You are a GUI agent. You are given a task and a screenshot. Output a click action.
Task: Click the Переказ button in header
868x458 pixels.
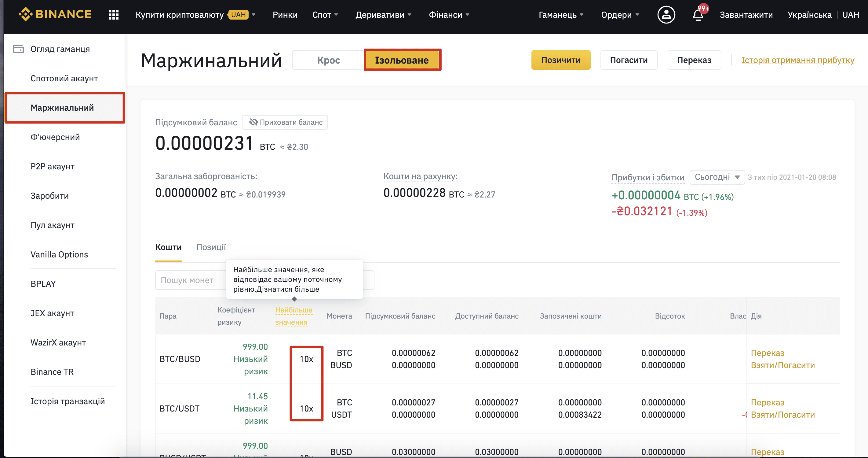point(694,60)
